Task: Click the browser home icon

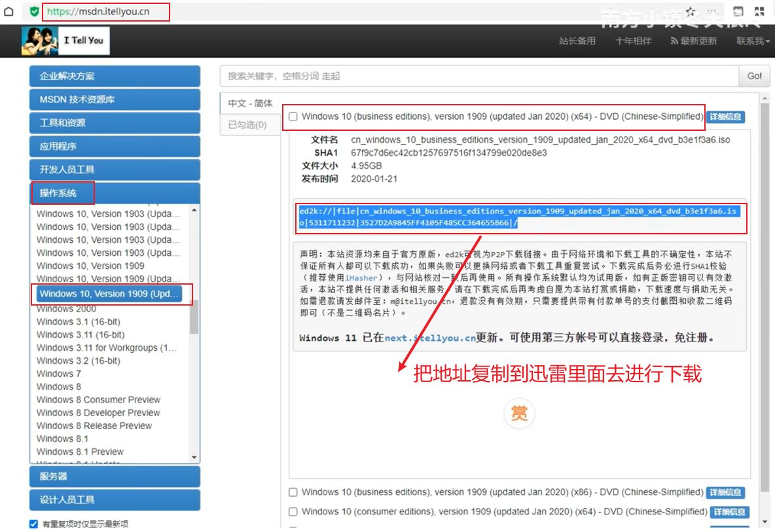Action: (x=9, y=12)
